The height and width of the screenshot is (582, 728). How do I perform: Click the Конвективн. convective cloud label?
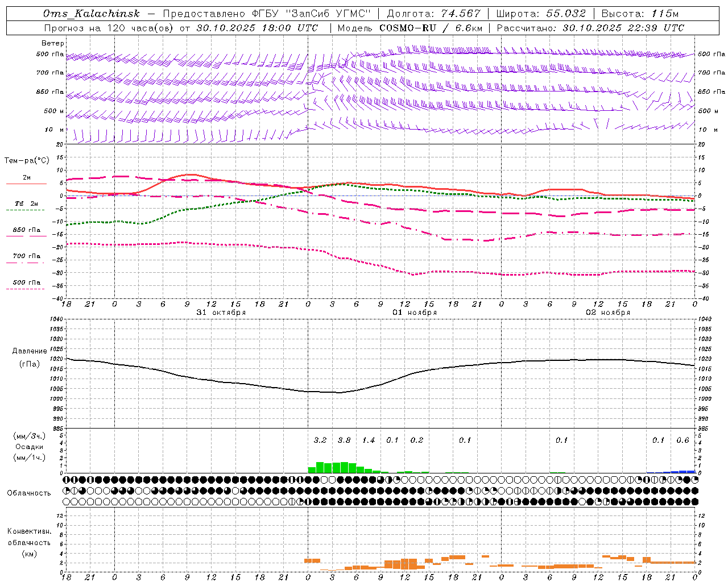point(29,531)
